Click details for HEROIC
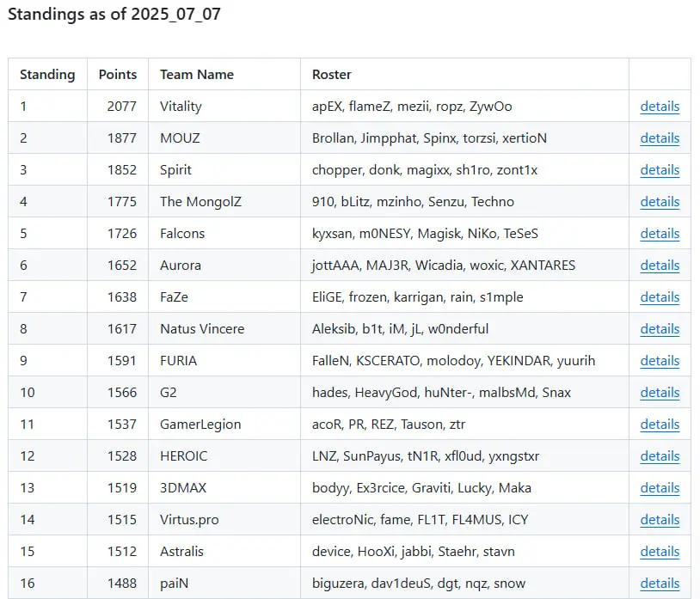Viewport: 700px width, 599px height. click(x=660, y=456)
